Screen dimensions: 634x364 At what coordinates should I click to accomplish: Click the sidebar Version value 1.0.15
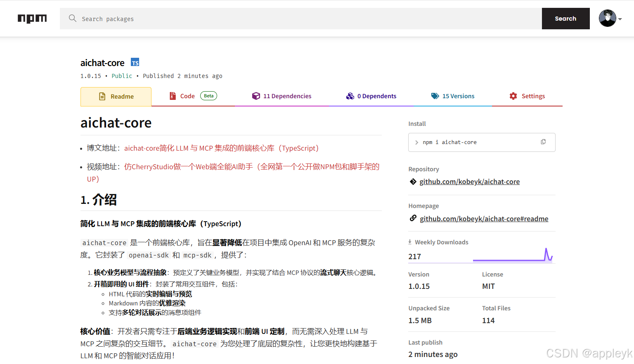(419, 286)
